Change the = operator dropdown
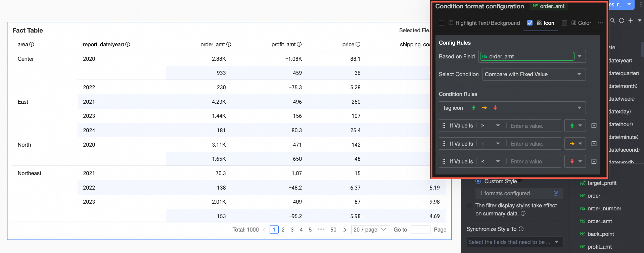 491,144
